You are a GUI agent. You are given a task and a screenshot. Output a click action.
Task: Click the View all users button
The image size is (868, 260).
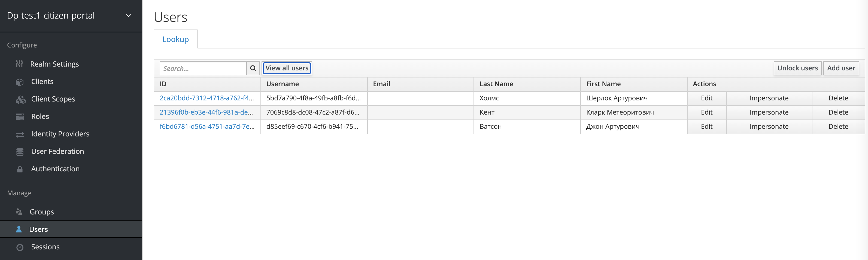click(287, 68)
